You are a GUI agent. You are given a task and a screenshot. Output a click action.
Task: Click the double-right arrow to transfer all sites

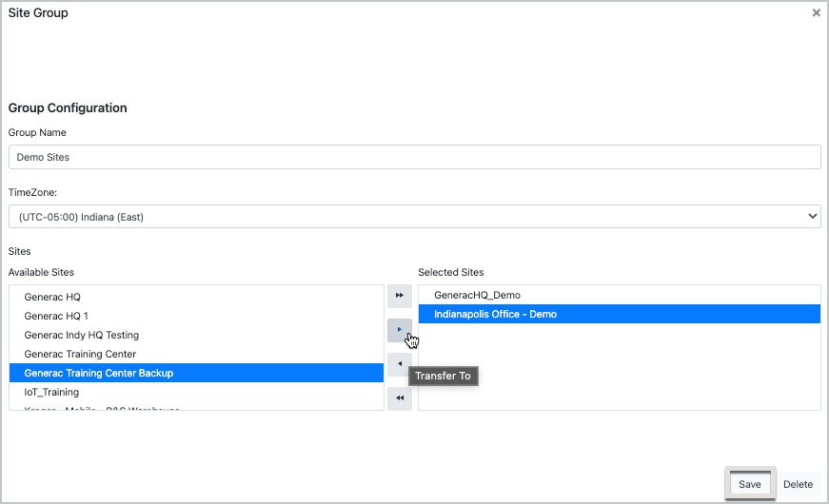point(400,296)
